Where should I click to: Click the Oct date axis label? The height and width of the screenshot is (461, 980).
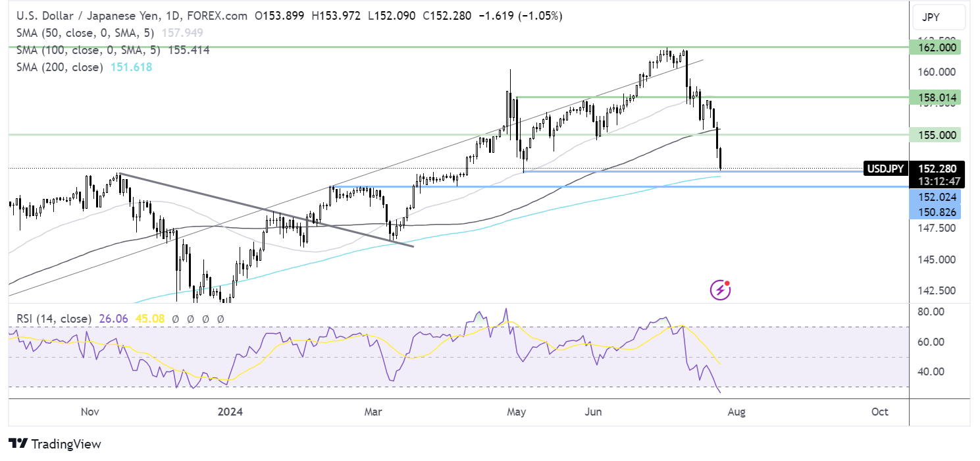pyautogui.click(x=879, y=412)
